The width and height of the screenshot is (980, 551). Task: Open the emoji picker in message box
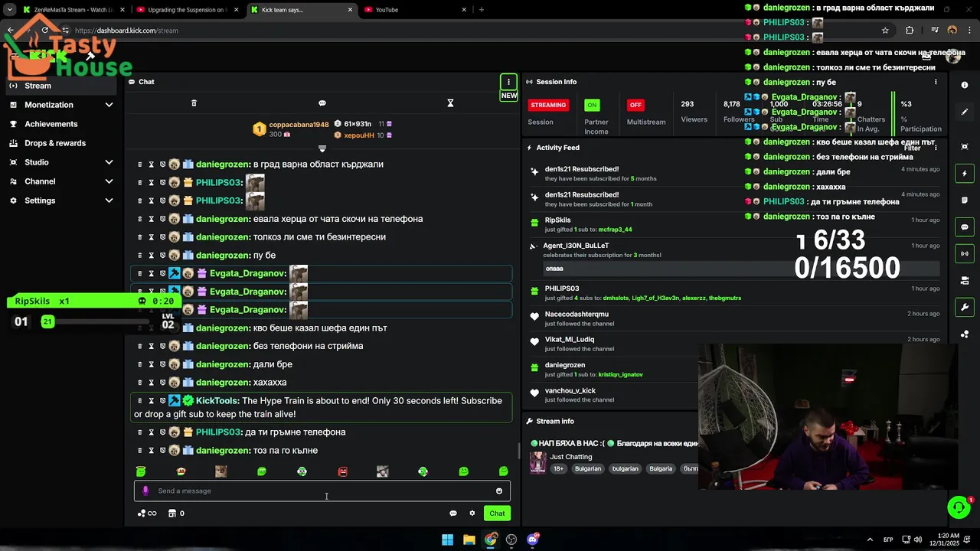click(499, 491)
